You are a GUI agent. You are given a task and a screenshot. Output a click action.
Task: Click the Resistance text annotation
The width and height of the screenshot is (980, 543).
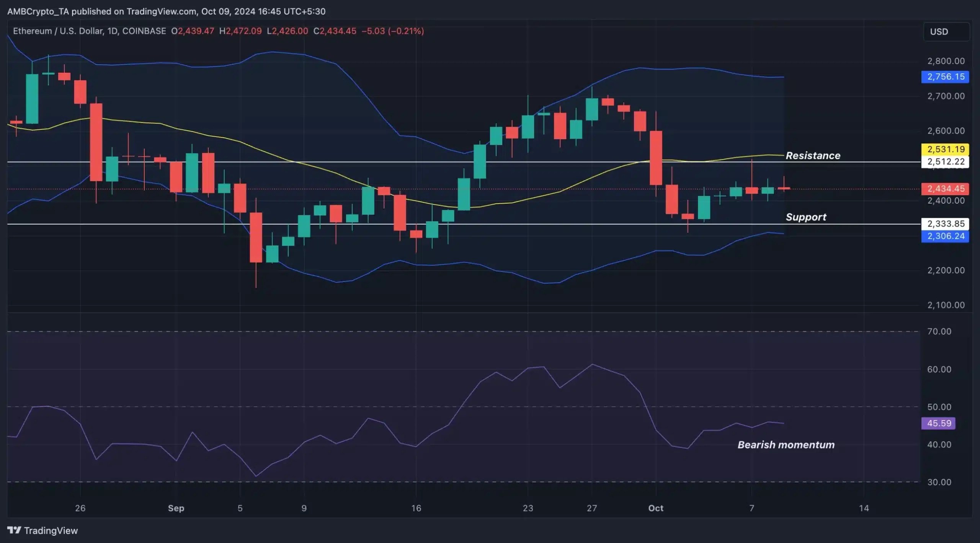click(x=813, y=155)
